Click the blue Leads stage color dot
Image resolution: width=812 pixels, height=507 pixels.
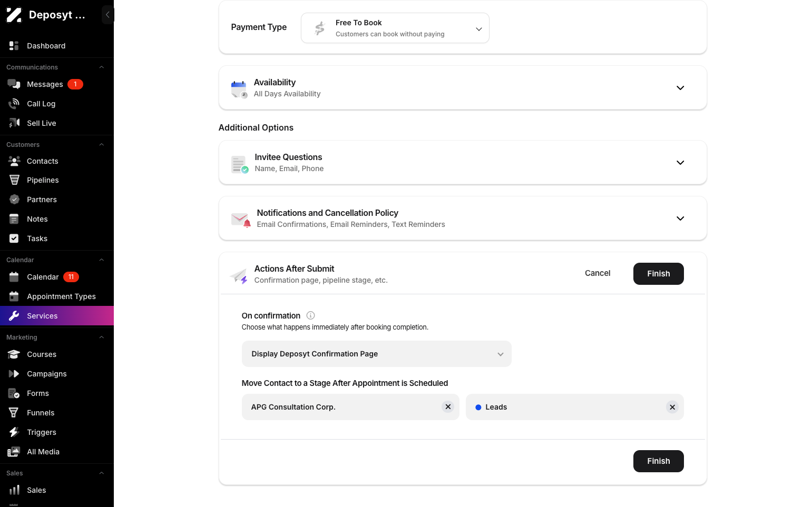(x=478, y=407)
